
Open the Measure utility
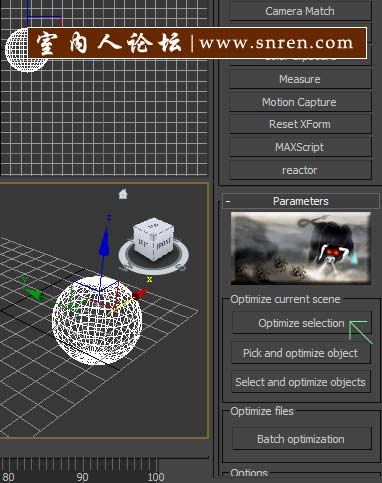[300, 79]
